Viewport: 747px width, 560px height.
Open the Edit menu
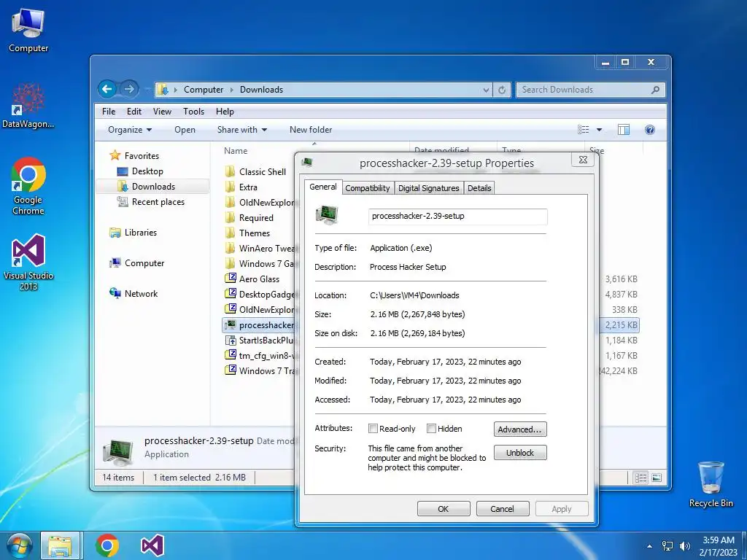pyautogui.click(x=134, y=112)
